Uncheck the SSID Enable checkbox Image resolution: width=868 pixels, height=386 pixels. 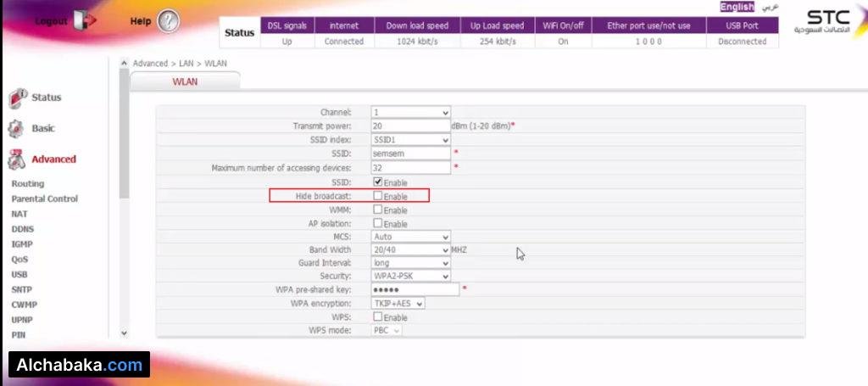(x=378, y=182)
